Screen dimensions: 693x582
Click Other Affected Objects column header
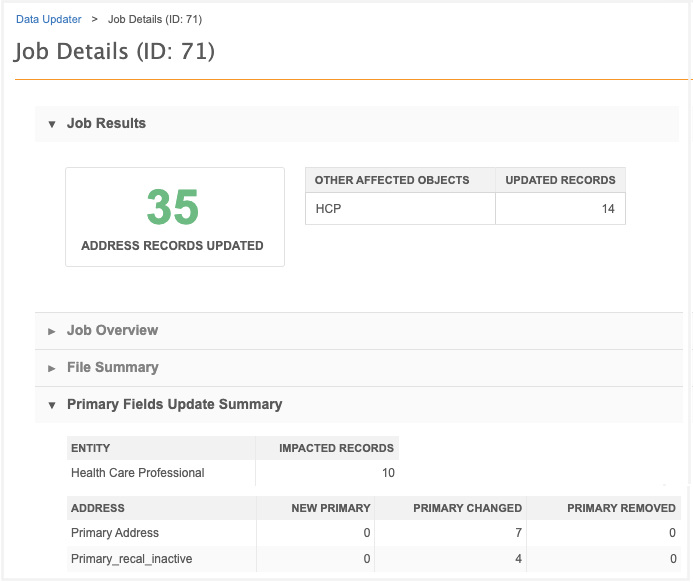pyautogui.click(x=392, y=180)
